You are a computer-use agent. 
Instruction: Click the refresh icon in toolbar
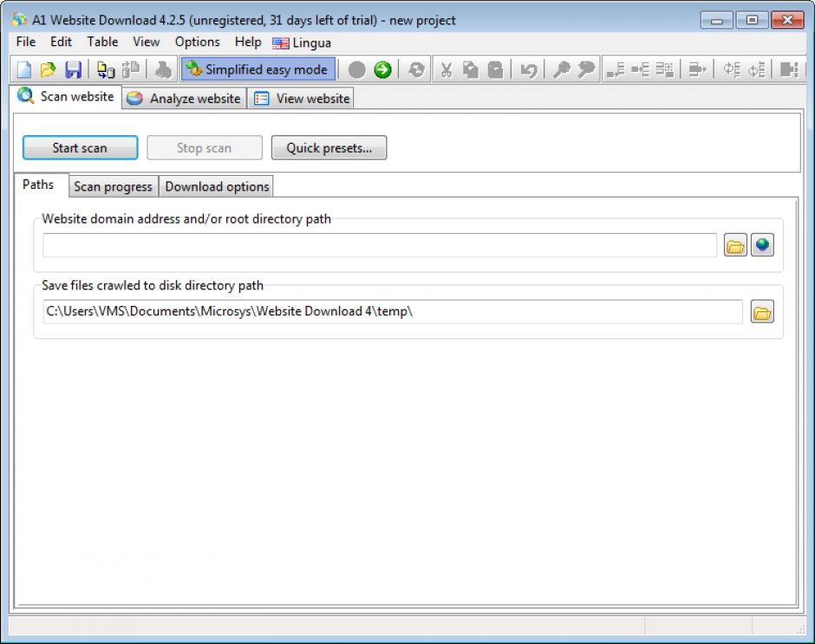point(416,69)
